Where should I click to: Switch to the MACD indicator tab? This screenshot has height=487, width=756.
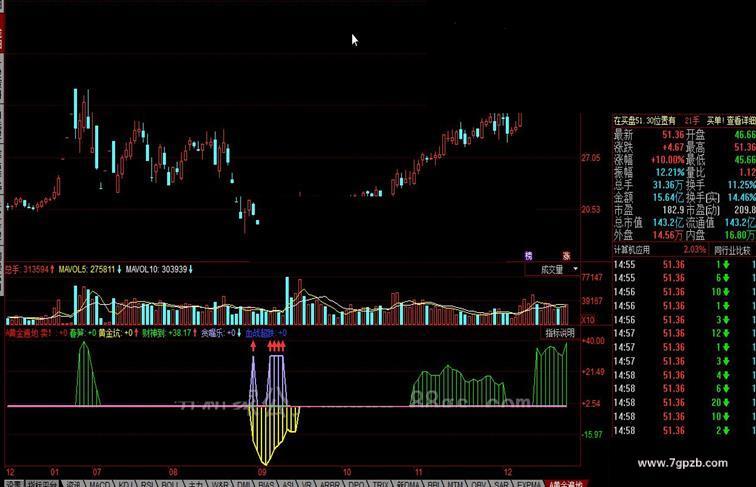click(99, 484)
